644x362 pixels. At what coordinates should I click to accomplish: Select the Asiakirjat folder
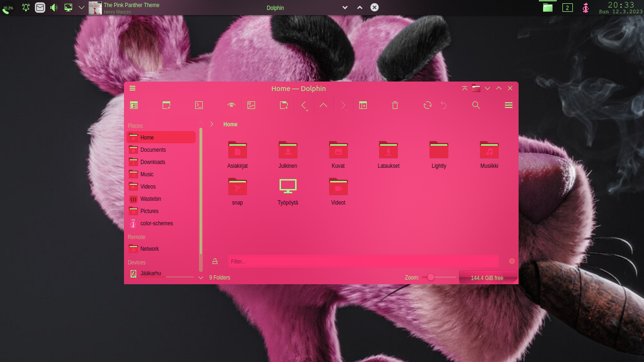tap(238, 155)
